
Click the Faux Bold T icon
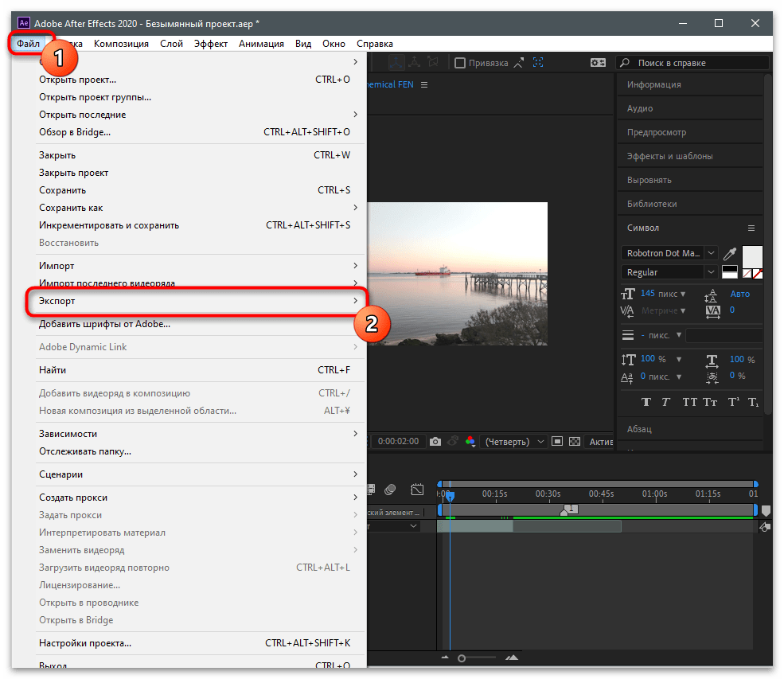tap(646, 402)
